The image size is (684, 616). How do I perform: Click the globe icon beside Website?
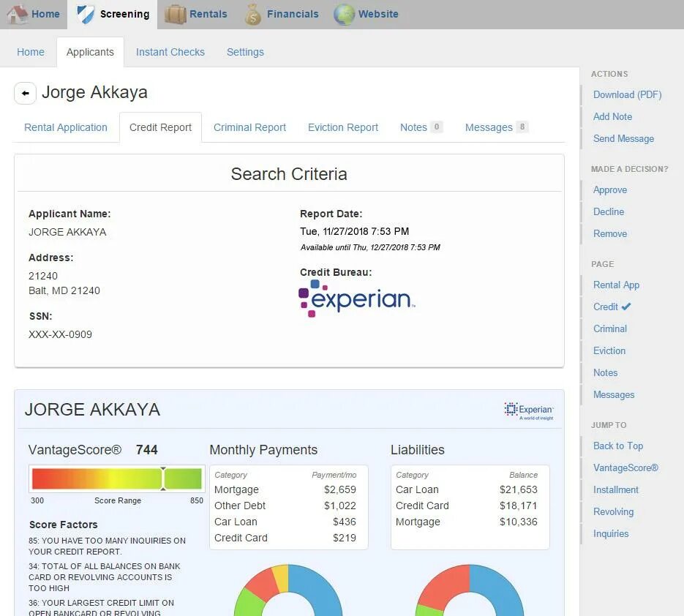pos(344,14)
